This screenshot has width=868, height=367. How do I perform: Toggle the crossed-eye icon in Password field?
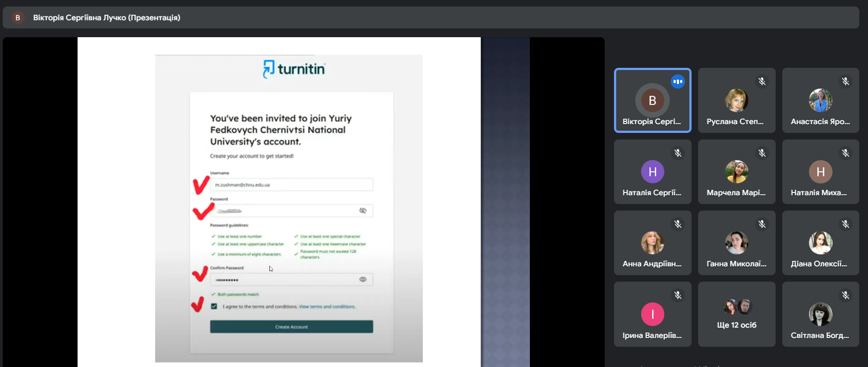point(363,211)
